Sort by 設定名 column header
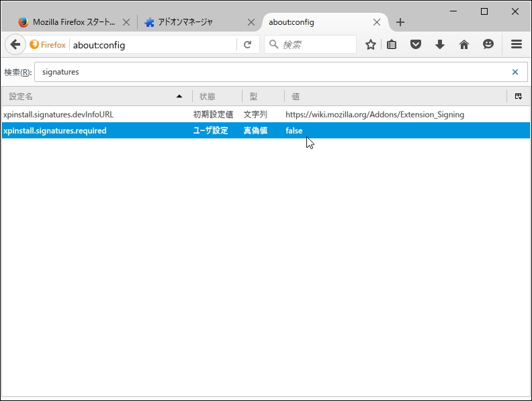 (x=96, y=96)
